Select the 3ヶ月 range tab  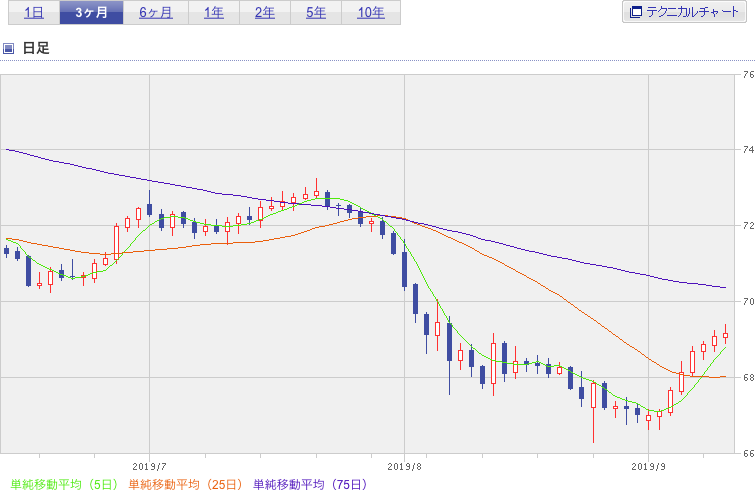coord(91,13)
